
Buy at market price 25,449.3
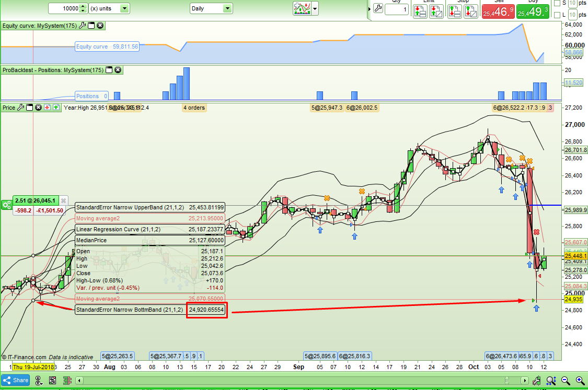pos(533,11)
